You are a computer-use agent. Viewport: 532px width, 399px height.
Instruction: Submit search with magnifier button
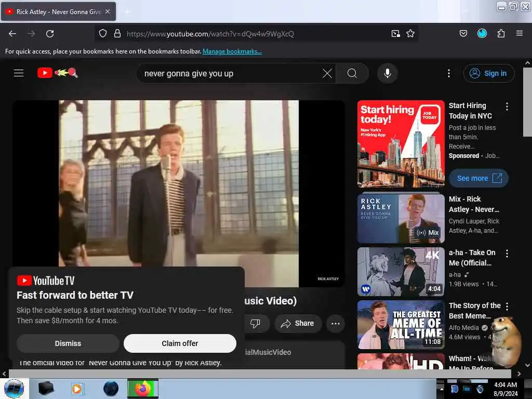(x=352, y=73)
